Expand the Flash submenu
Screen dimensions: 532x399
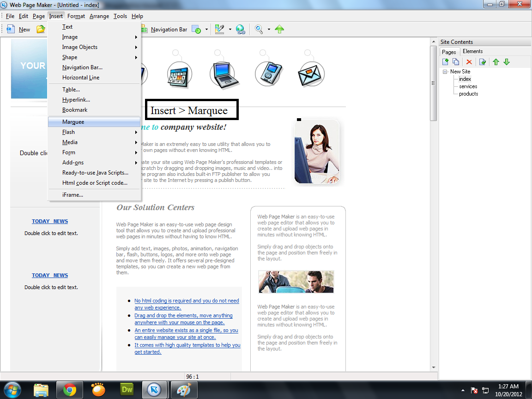tap(94, 132)
